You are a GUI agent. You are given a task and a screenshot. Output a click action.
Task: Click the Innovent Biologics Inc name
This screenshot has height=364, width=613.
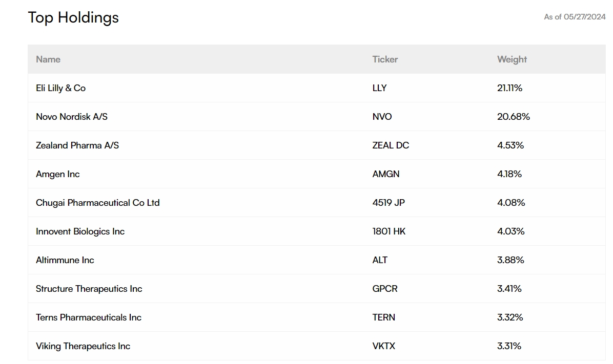click(80, 231)
